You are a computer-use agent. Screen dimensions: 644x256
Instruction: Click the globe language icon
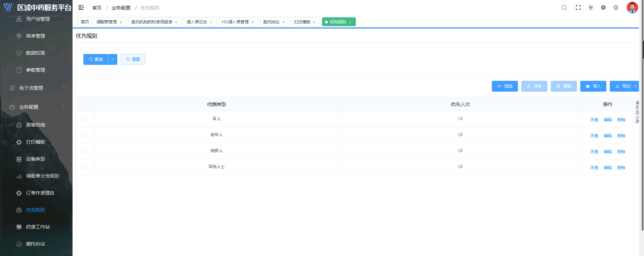(603, 7)
